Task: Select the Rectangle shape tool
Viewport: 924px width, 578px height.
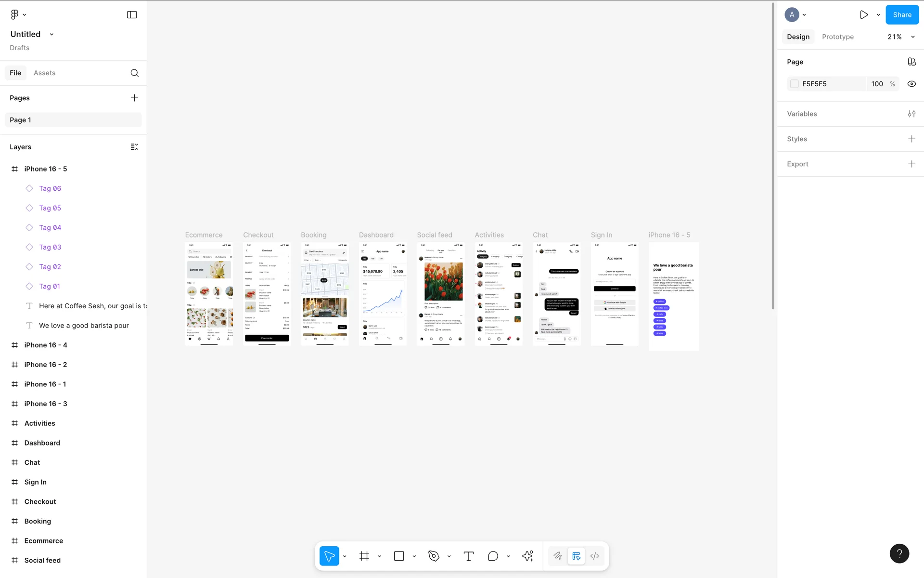Action: click(399, 556)
